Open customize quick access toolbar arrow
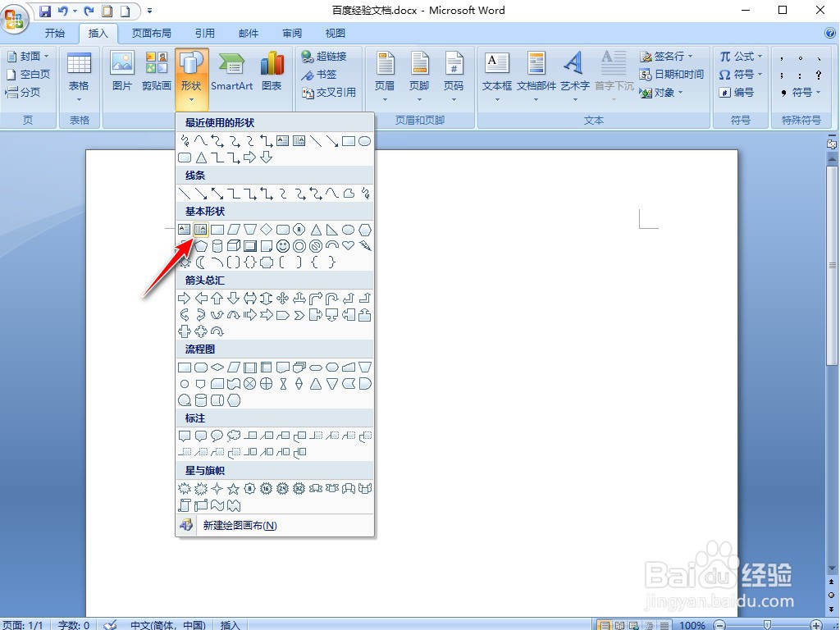 pyautogui.click(x=149, y=10)
